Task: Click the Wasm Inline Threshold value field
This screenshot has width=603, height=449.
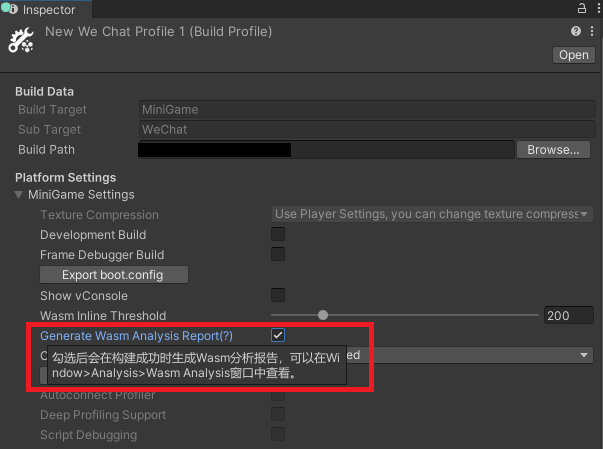Action: coord(569,315)
